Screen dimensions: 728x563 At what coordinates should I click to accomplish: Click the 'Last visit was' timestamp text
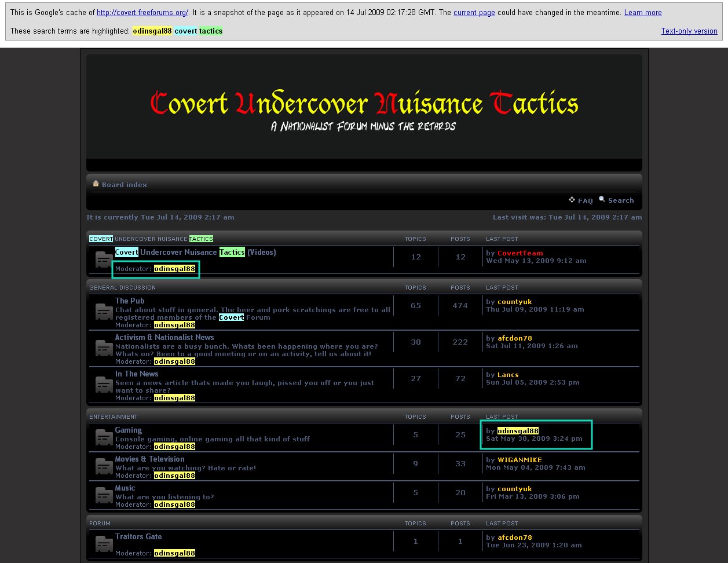tap(567, 217)
